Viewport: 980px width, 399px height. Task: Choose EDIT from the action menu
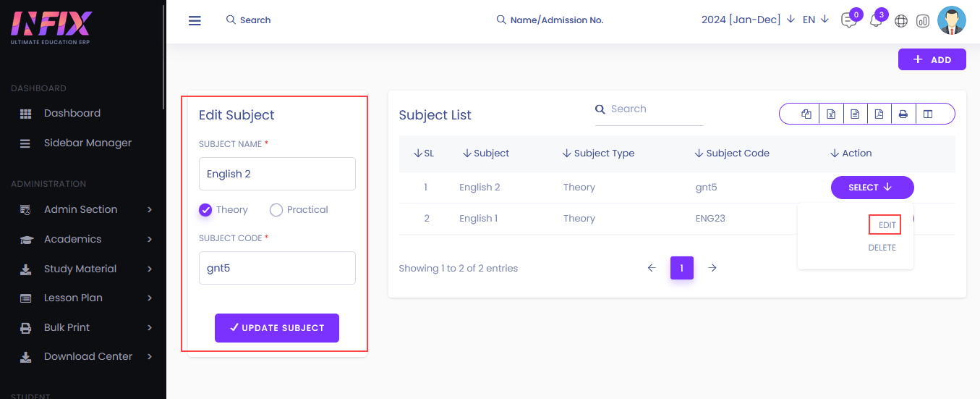click(x=887, y=225)
